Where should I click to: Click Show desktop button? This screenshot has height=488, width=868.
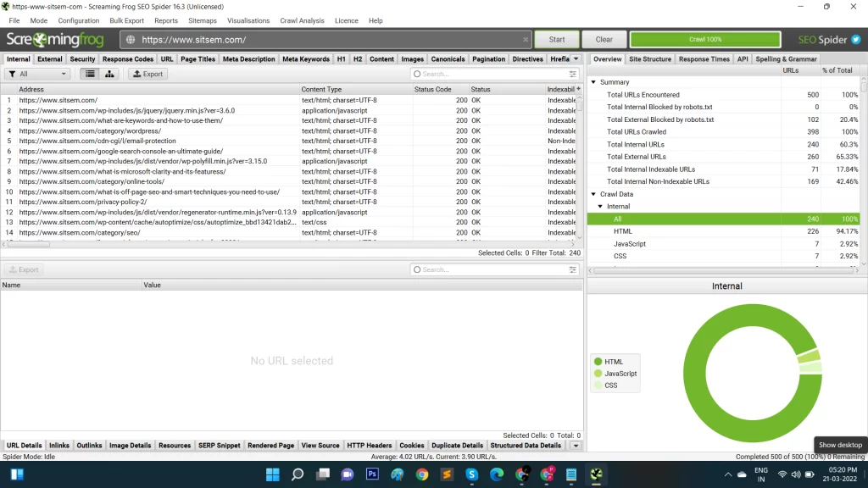[x=840, y=445]
